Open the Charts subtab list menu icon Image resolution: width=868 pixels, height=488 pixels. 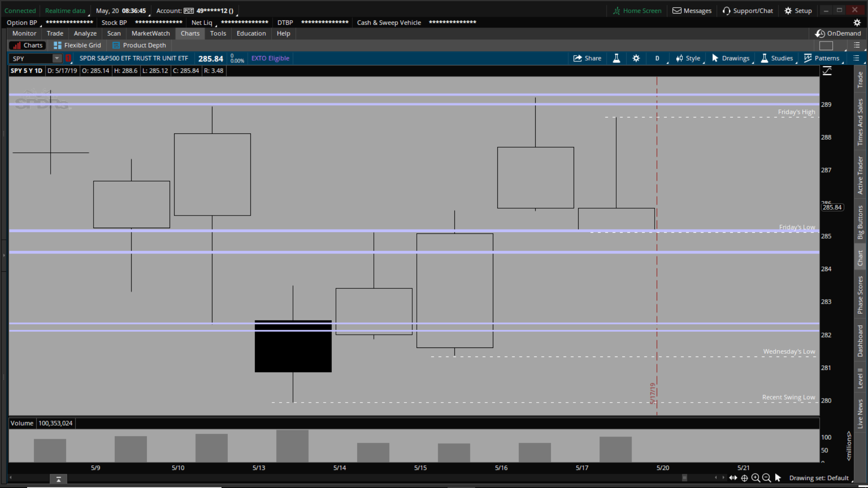857,45
